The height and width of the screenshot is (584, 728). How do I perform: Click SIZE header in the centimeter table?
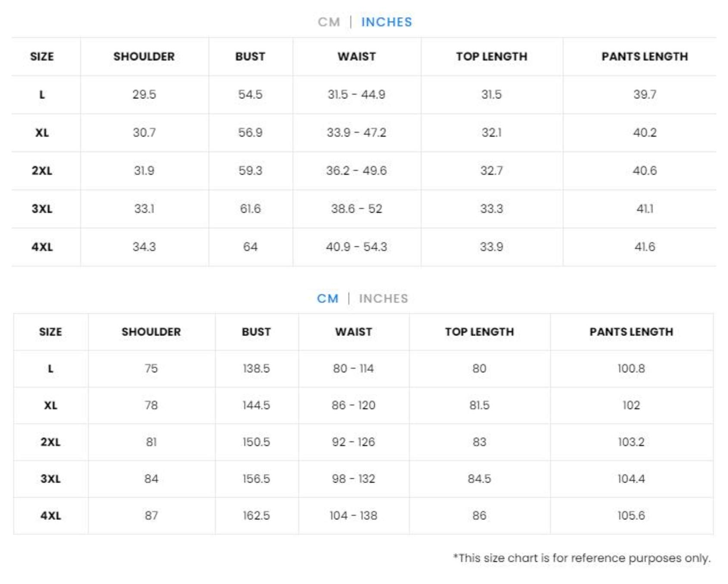click(50, 332)
